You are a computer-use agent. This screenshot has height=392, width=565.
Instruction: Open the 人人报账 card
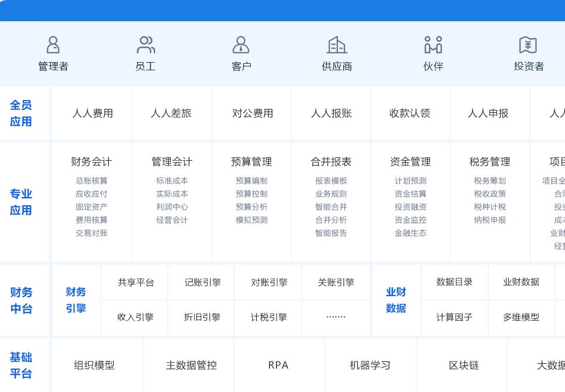[331, 113]
